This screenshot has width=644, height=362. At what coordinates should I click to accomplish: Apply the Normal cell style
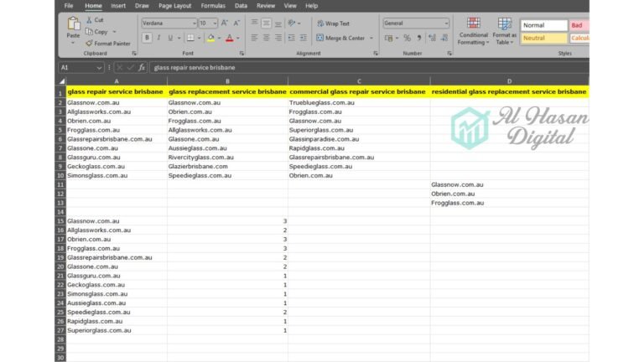pyautogui.click(x=543, y=25)
